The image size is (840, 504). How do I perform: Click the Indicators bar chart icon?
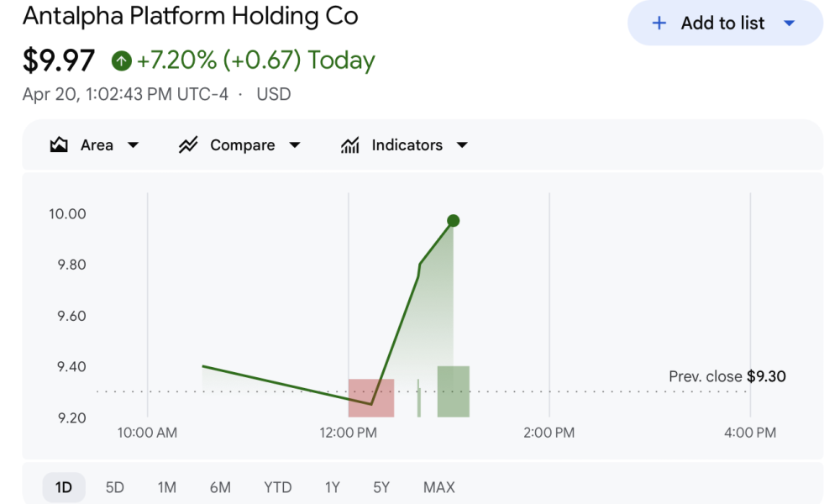349,144
